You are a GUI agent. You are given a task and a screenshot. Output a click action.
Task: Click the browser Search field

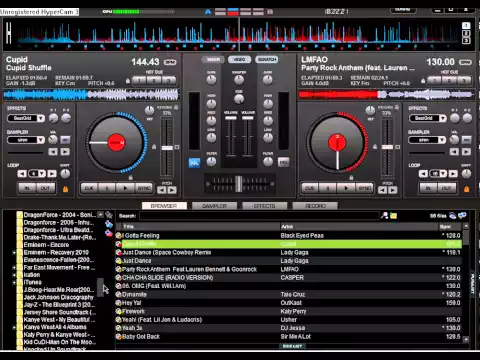click(259, 216)
